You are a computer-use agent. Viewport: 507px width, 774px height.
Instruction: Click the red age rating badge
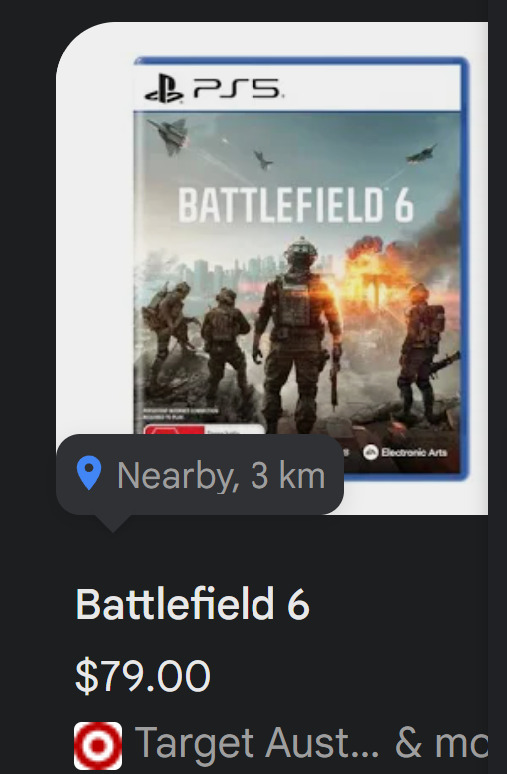tap(174, 429)
